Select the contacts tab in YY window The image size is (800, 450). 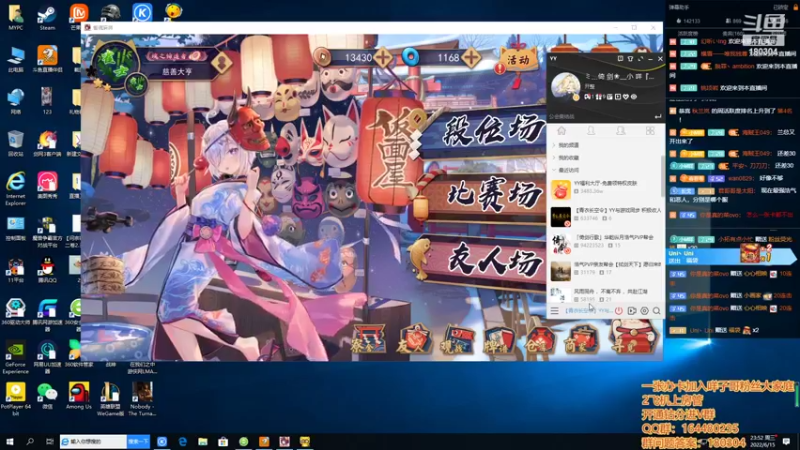[591, 131]
